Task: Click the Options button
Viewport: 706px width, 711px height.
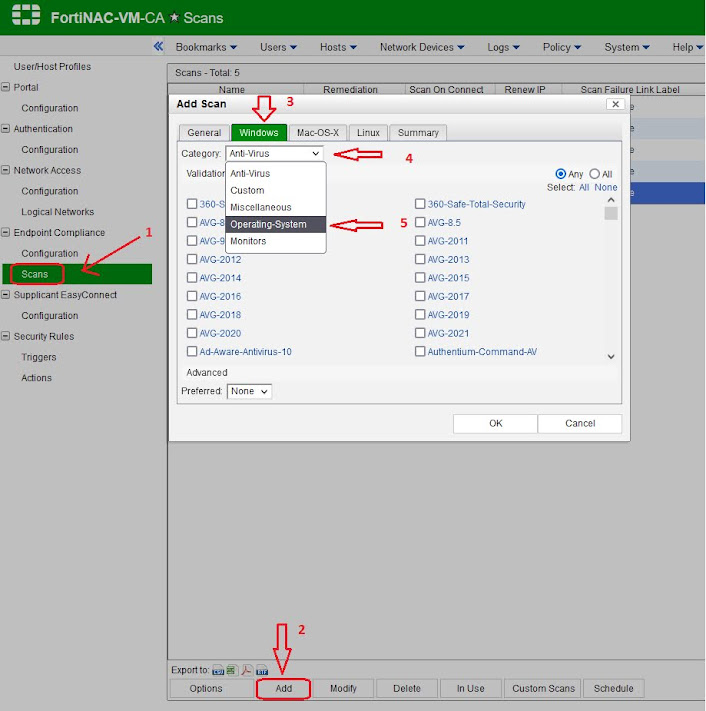Action: pyautogui.click(x=206, y=688)
